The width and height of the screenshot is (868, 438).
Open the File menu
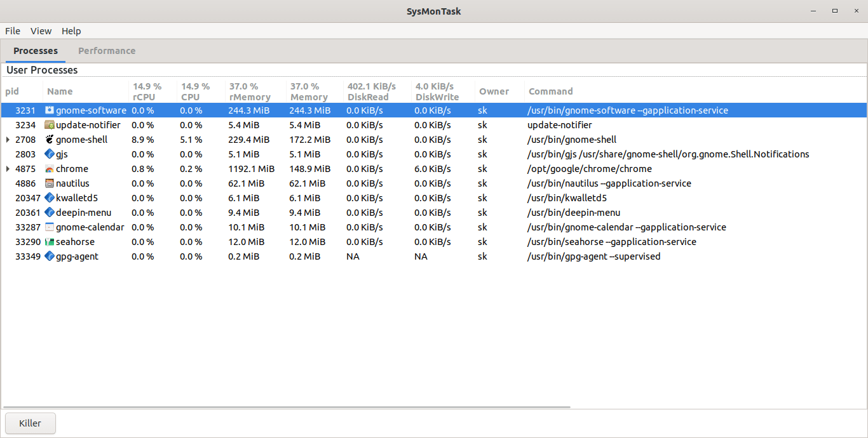coord(13,31)
